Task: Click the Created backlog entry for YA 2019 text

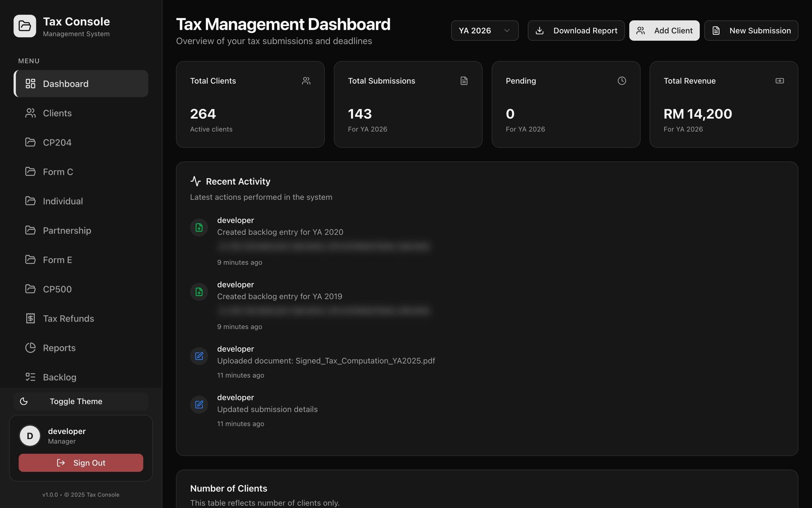Action: point(280,296)
